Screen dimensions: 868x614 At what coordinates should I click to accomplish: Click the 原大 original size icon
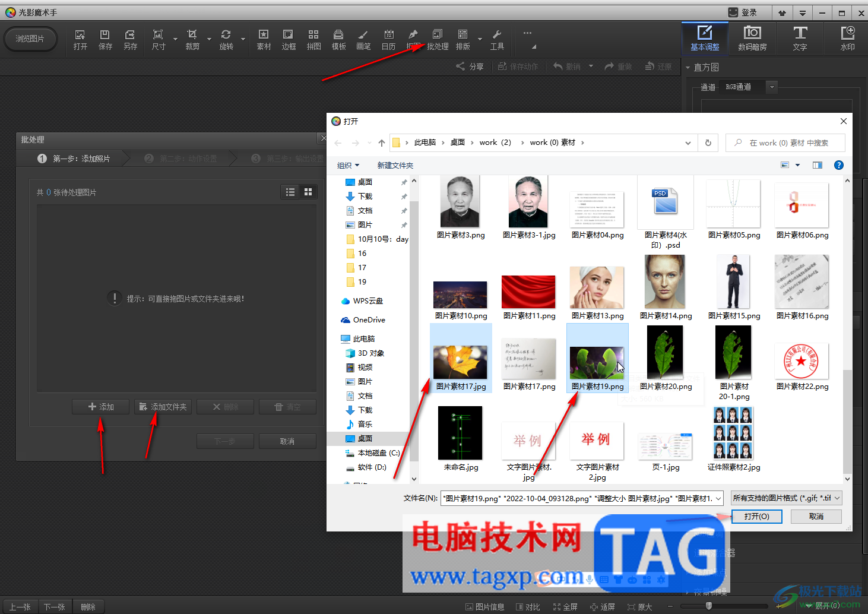pyautogui.click(x=639, y=607)
